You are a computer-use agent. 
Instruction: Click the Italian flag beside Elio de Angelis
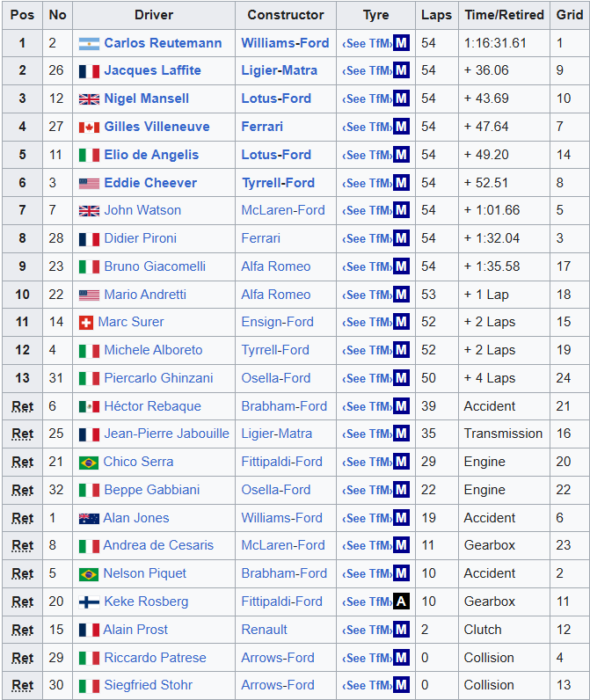click(x=89, y=156)
